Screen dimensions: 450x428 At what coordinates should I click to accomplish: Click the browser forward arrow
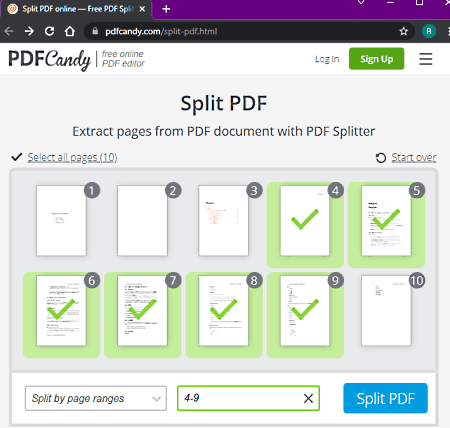tap(29, 31)
